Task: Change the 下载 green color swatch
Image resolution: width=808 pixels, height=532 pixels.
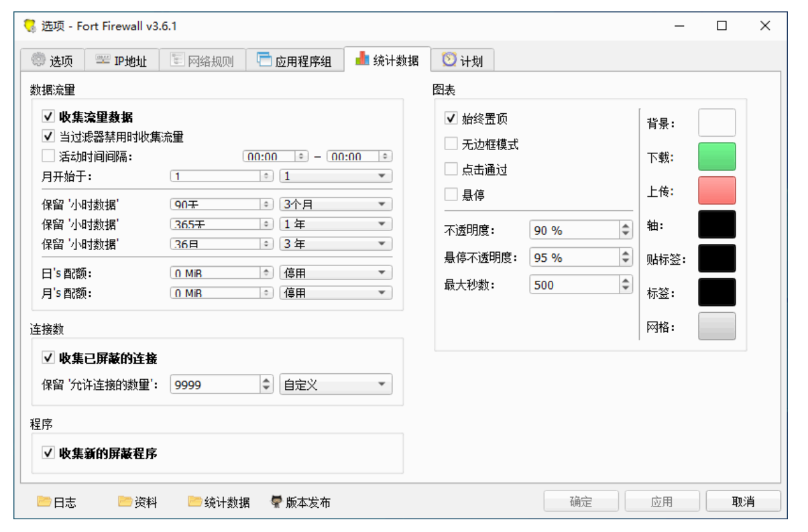Action: (717, 157)
